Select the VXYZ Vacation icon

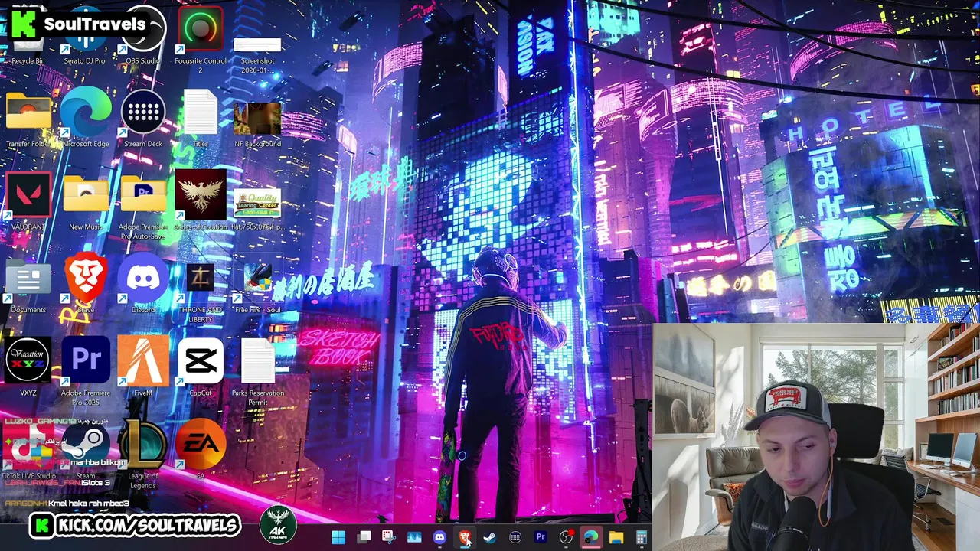(x=28, y=366)
